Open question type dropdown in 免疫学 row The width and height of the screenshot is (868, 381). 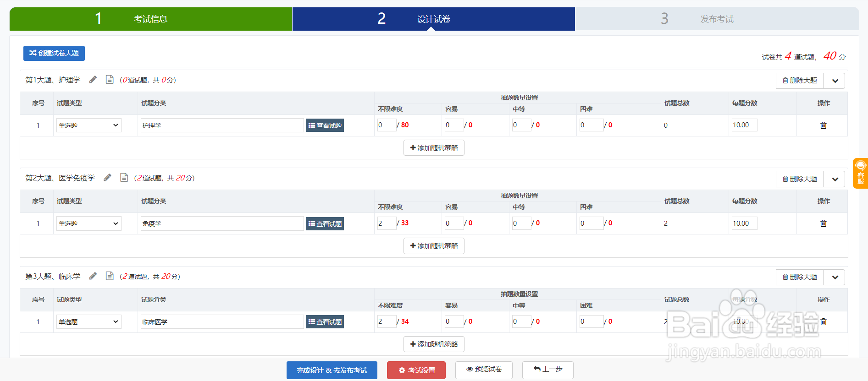coord(88,223)
